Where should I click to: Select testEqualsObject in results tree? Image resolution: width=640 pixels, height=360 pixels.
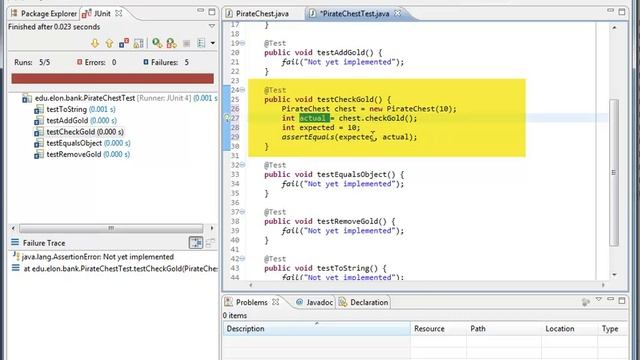click(x=74, y=143)
